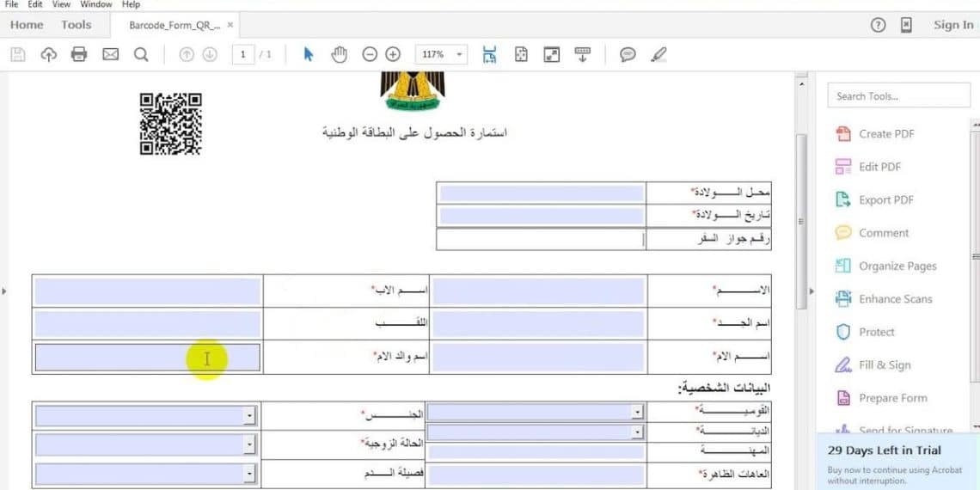Print the document using printer icon

pyautogui.click(x=79, y=54)
